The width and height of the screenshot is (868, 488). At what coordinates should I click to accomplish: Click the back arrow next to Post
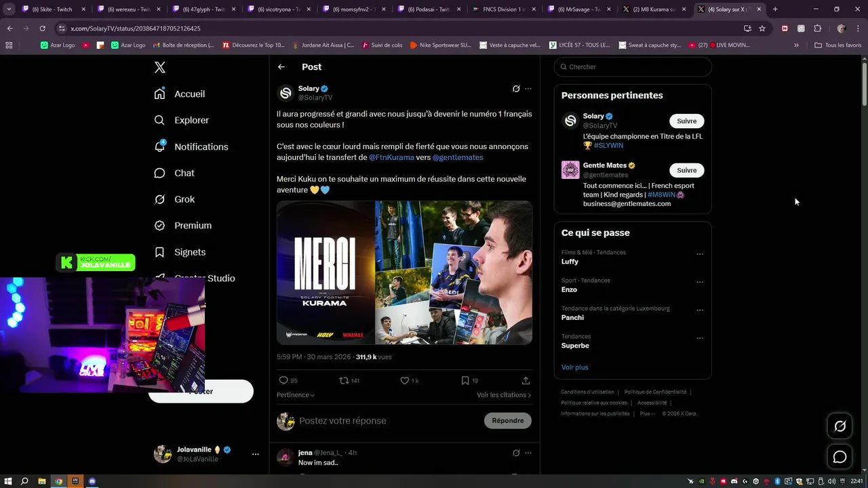281,66
